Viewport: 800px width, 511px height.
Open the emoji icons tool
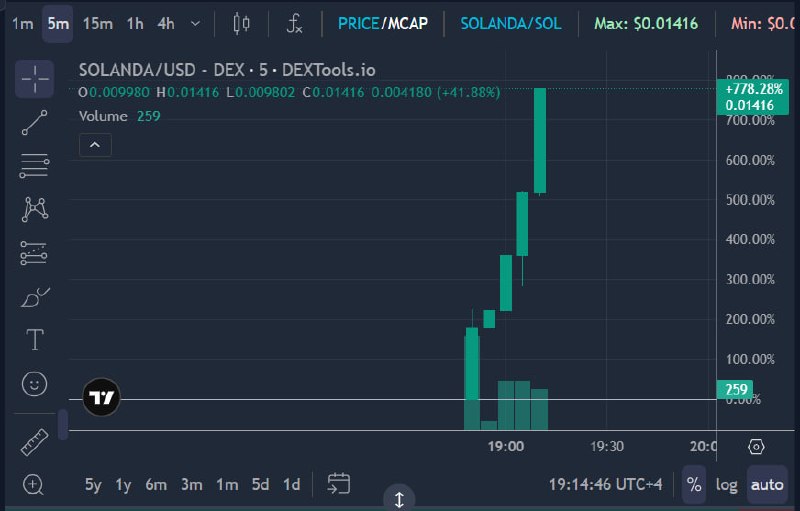35,384
